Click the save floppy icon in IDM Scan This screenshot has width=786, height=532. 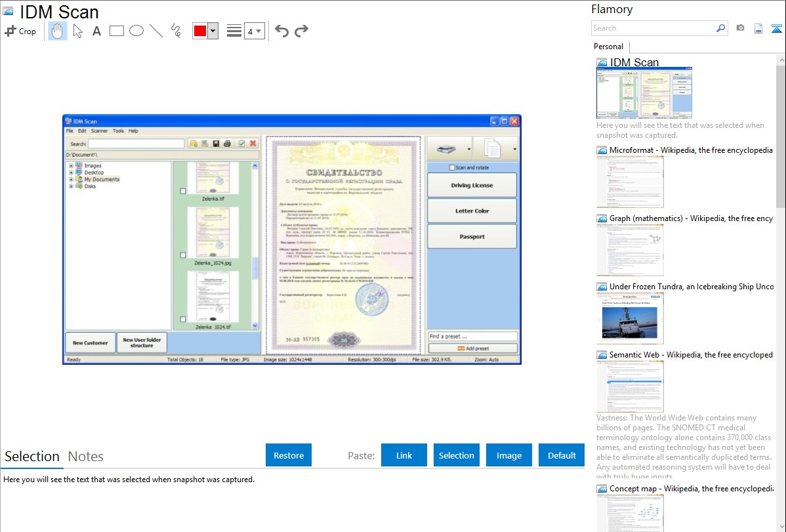pos(216,144)
